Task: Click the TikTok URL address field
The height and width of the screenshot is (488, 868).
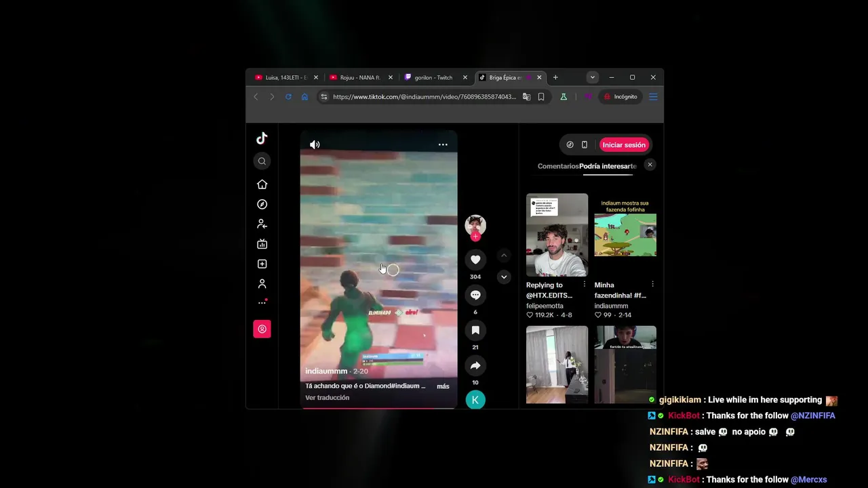Action: pos(425,97)
